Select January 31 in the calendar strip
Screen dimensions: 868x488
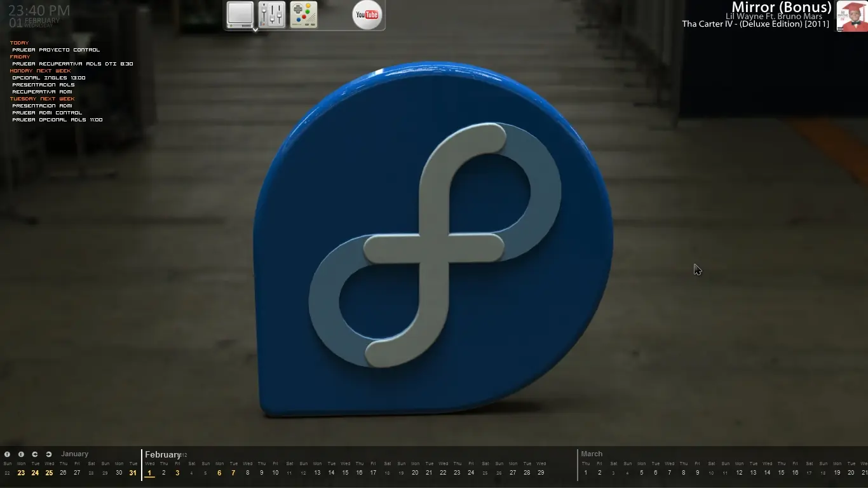click(133, 473)
